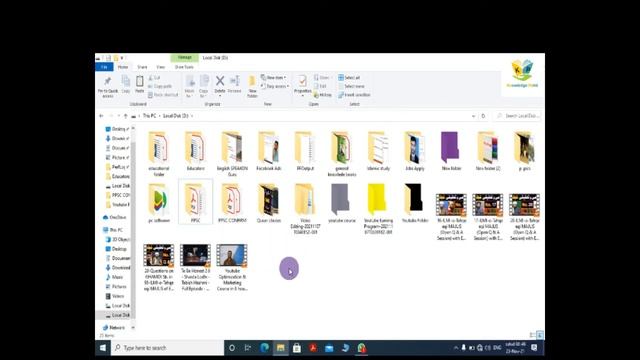This screenshot has height=360, width=640.
Task: Go back with the Back arrow
Action: coord(101,116)
